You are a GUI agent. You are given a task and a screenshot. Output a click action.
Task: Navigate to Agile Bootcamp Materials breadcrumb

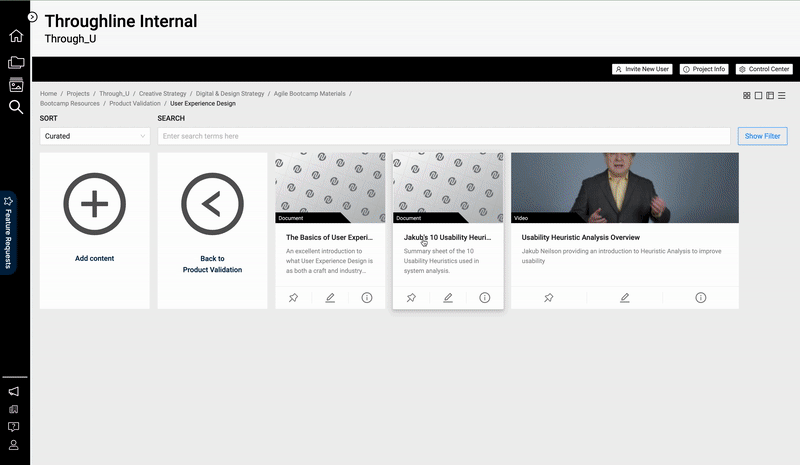tap(310, 94)
